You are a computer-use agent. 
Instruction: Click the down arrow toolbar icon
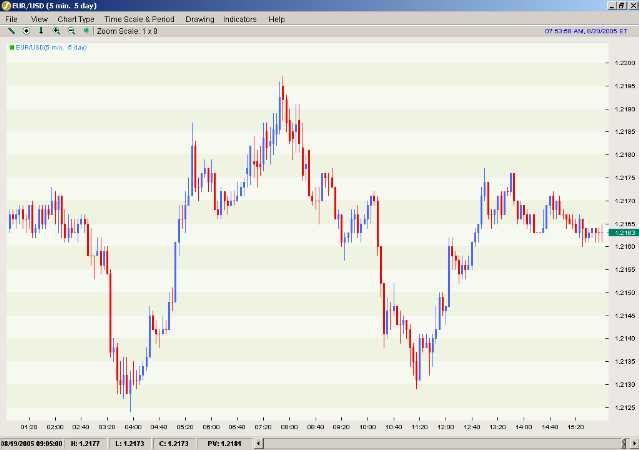[40, 31]
